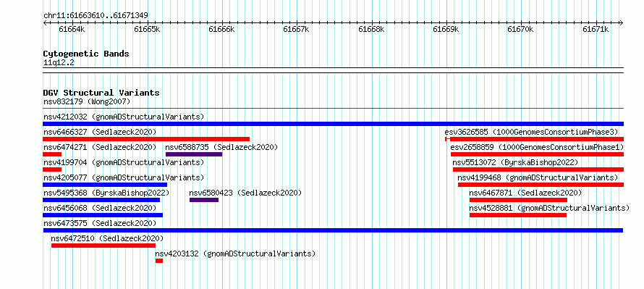
Task: Select the red bar under esv2658859
Action: coord(537,154)
